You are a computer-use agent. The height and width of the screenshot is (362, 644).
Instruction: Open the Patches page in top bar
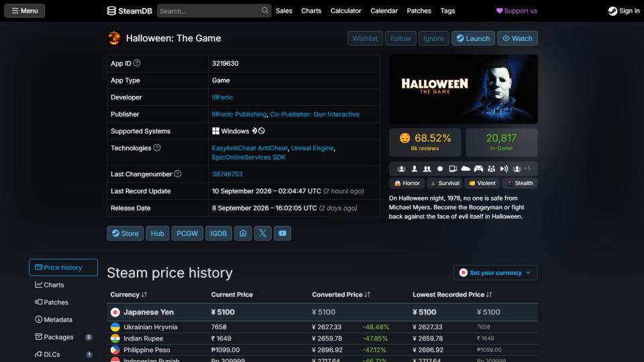tap(419, 11)
